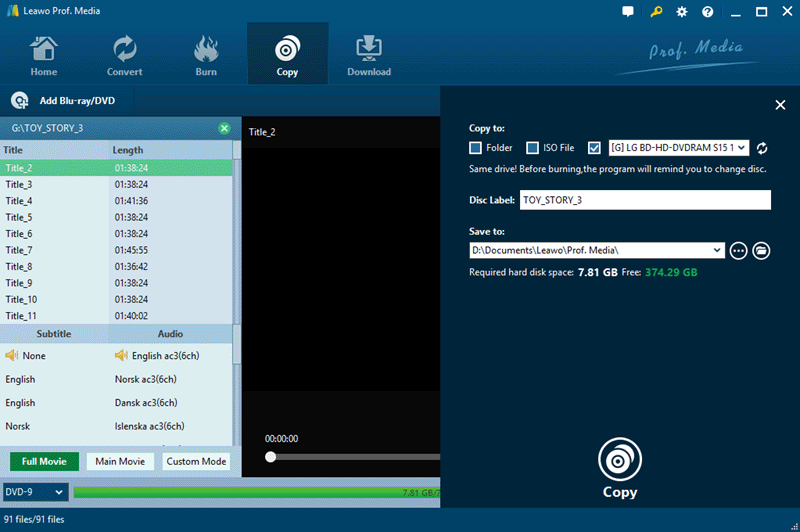Click the Disc Label input field
This screenshot has height=532, width=800.
coord(645,200)
